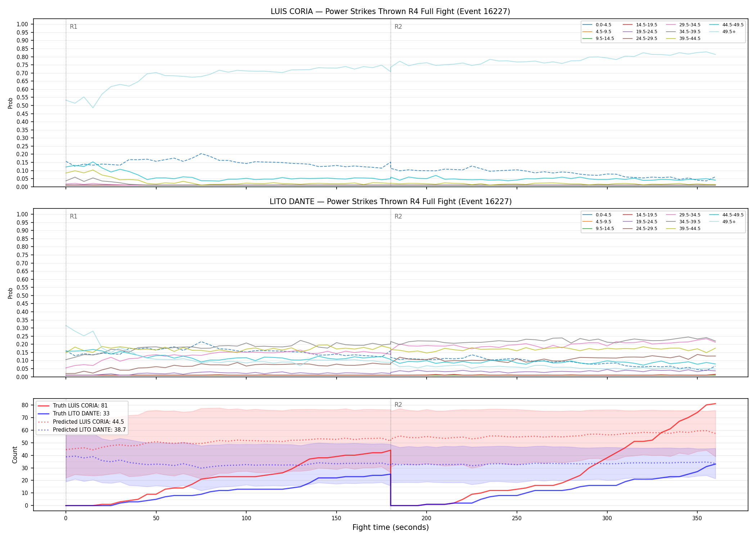Select 'Predicted LUIS CORIA: 44.5' legend entry
Image resolution: width=756 pixels, height=540 pixels.
(81, 422)
